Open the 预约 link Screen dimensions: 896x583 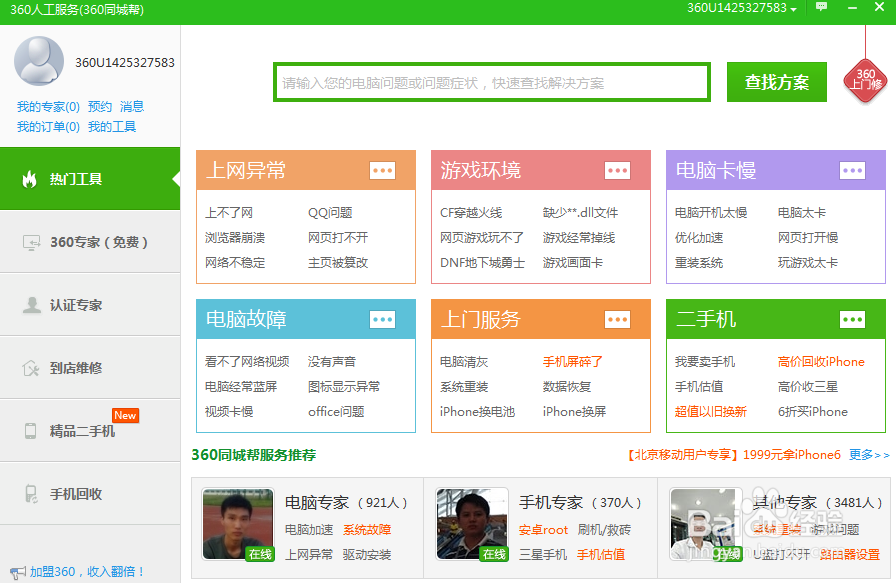(99, 106)
